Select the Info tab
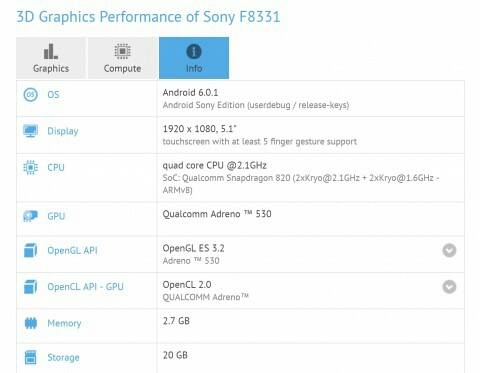The width and height of the screenshot is (480, 373). click(194, 58)
